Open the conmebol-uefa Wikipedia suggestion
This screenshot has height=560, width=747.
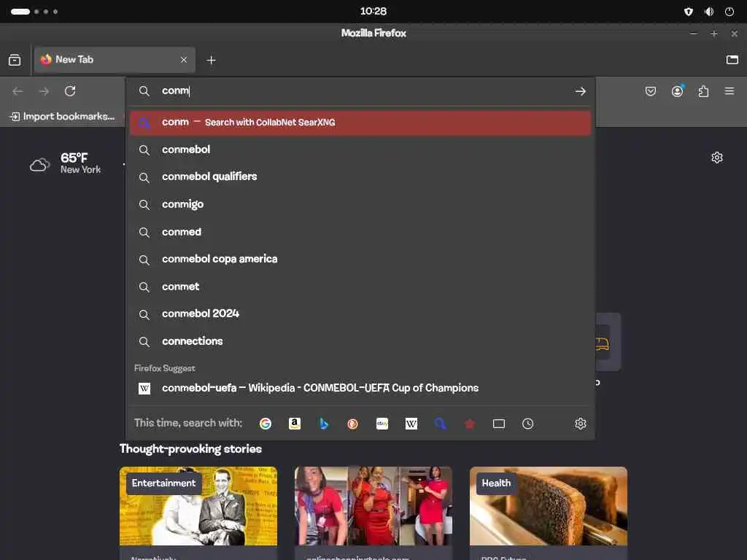pos(360,388)
